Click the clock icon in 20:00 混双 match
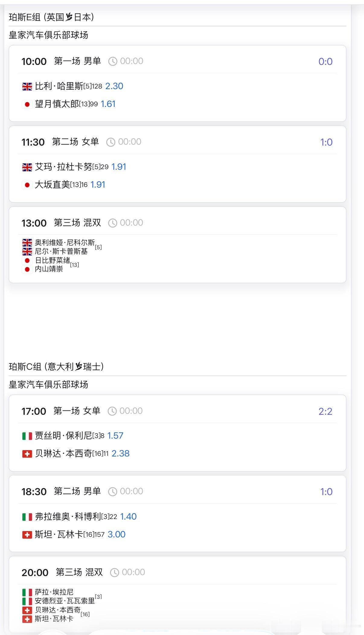Image resolution: width=364 pixels, height=635 pixels. [114, 572]
